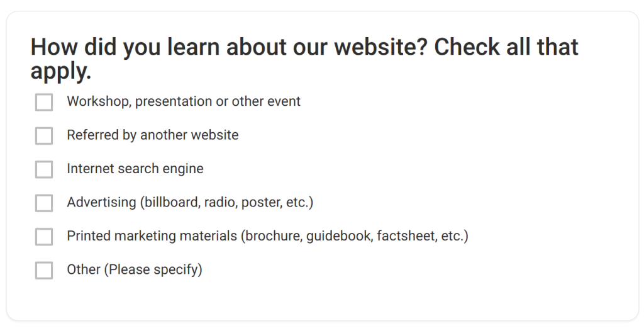Image resolution: width=644 pixels, height=328 pixels.
Task: Enable the Internet search engine checkbox
Action: (x=44, y=169)
